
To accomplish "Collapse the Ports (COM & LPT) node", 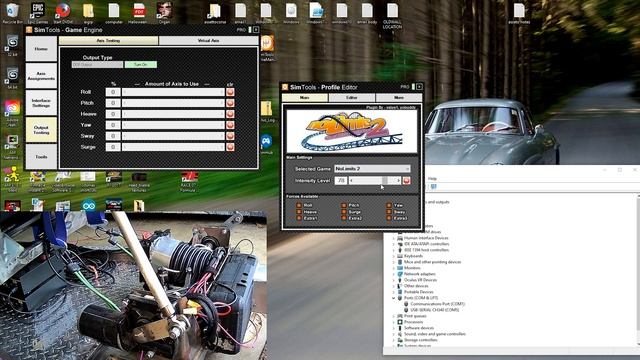I will tap(393, 298).
